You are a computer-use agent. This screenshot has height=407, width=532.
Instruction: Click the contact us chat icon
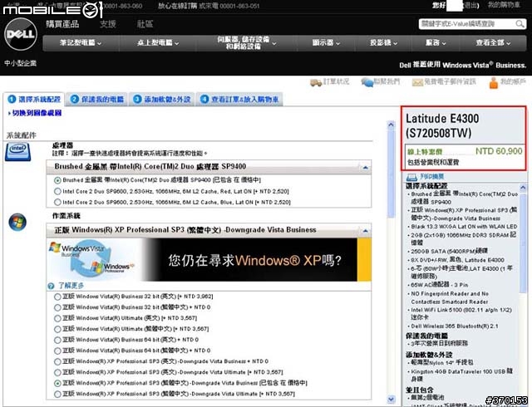click(367, 82)
